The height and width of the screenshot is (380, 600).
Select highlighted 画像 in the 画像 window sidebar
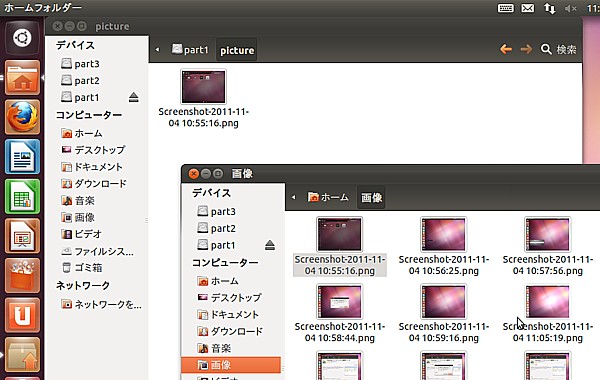(x=231, y=365)
